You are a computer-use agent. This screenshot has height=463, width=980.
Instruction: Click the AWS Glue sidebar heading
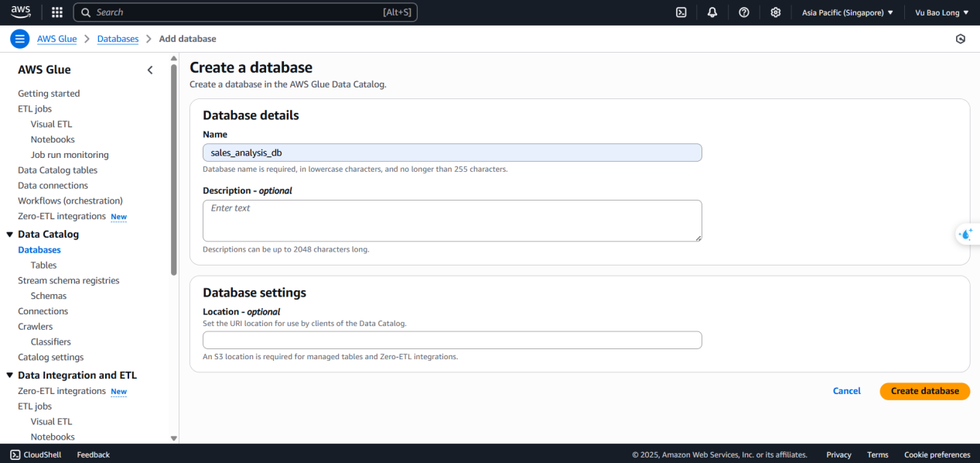click(x=44, y=70)
